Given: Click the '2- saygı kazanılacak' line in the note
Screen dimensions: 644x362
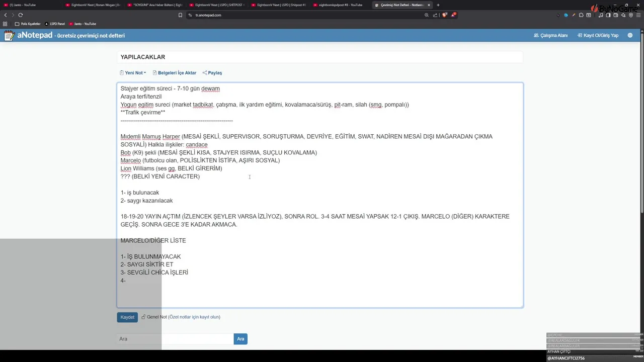Looking at the screenshot, I should click(x=146, y=201).
